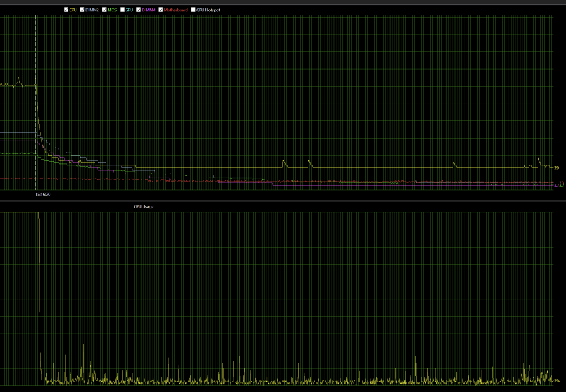Click the 15:16:20 timestamp label

(43, 194)
